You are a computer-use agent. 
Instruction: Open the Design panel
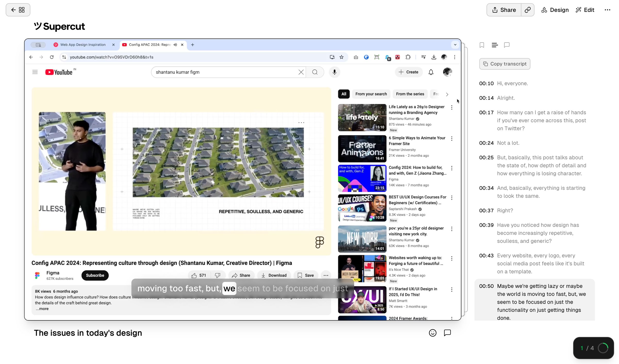point(555,10)
